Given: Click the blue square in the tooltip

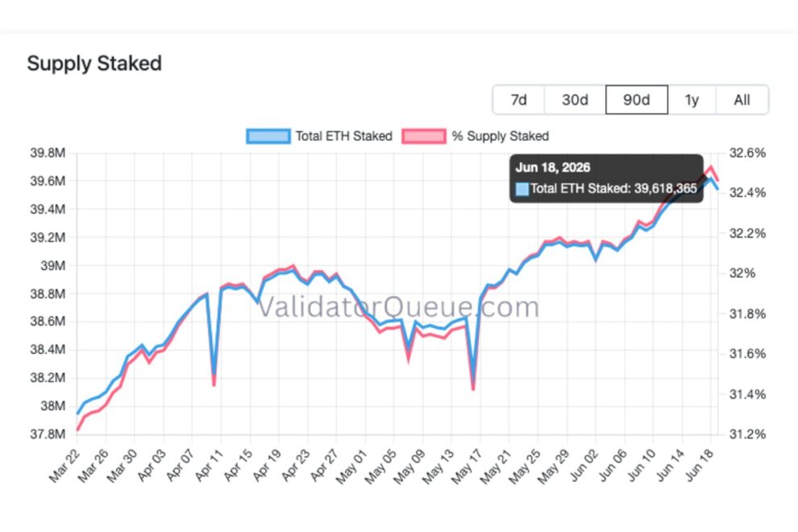Looking at the screenshot, I should [522, 189].
